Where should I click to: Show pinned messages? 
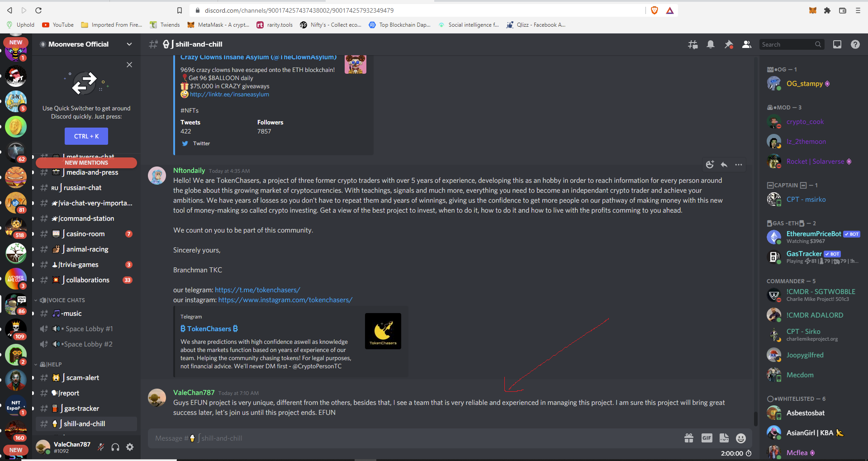(729, 44)
